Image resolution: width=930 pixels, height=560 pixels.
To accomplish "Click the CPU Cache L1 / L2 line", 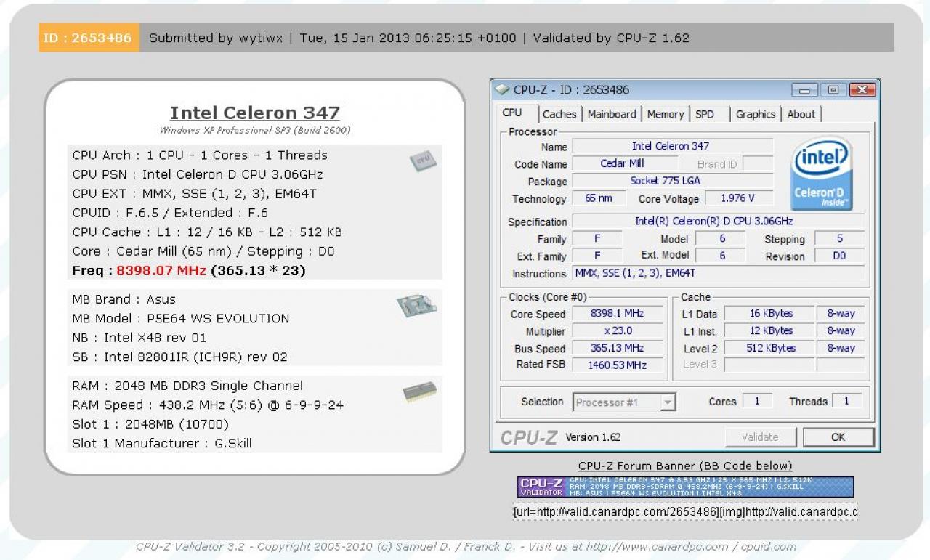I will 207,232.
